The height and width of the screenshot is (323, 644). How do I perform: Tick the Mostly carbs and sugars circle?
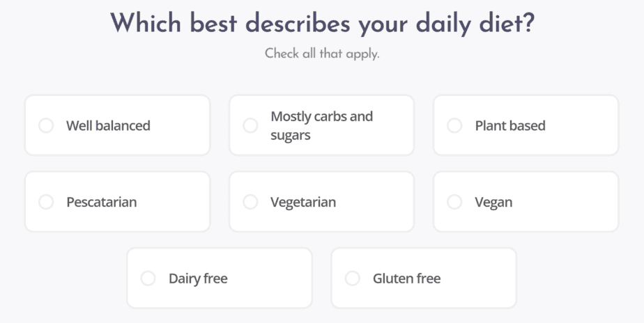pos(250,126)
